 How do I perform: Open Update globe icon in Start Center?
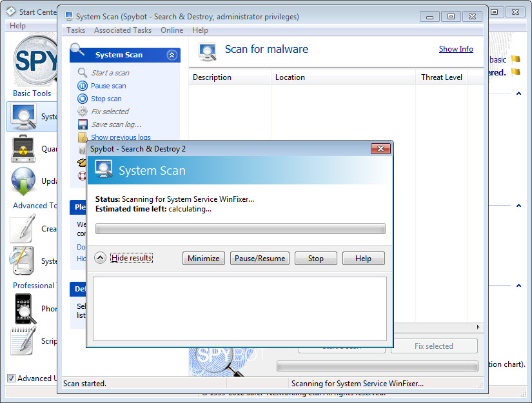click(23, 181)
